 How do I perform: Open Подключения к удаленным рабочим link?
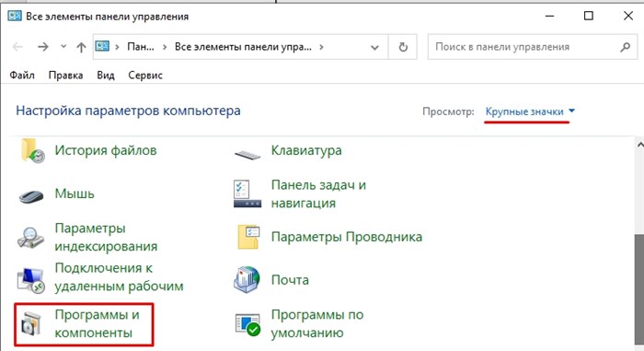(x=119, y=277)
